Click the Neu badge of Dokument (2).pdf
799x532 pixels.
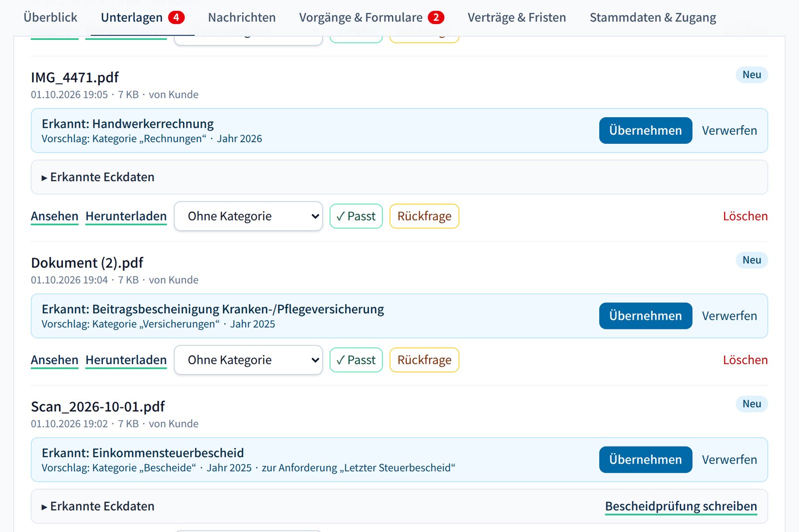click(x=752, y=260)
